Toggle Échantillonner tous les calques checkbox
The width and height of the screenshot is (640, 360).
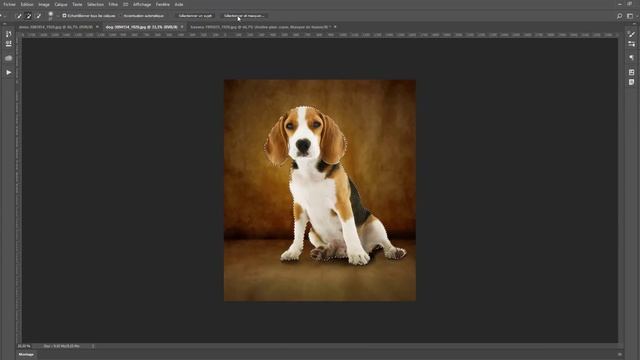(x=64, y=16)
